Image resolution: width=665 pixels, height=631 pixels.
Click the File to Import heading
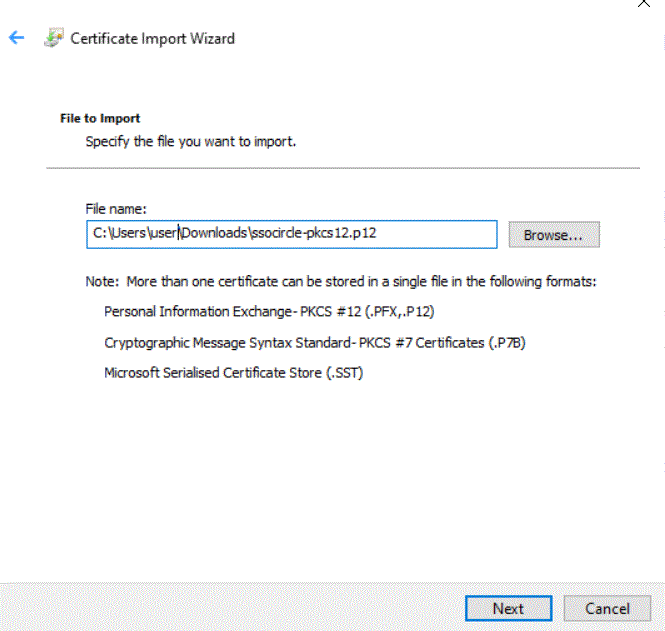100,118
